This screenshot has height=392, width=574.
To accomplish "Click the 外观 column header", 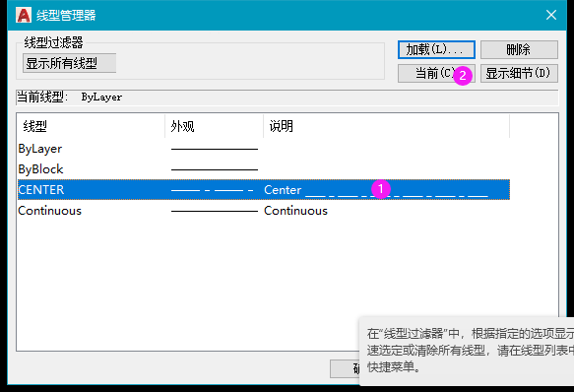I will tap(215, 126).
